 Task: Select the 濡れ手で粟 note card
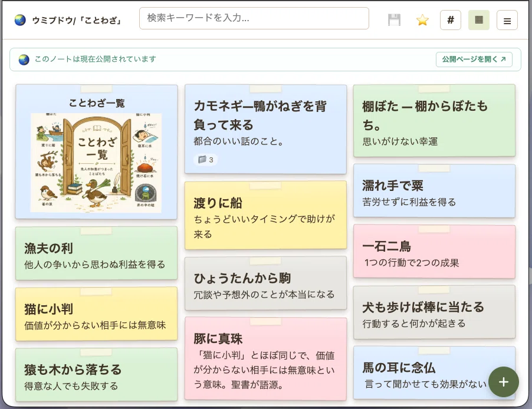point(434,191)
